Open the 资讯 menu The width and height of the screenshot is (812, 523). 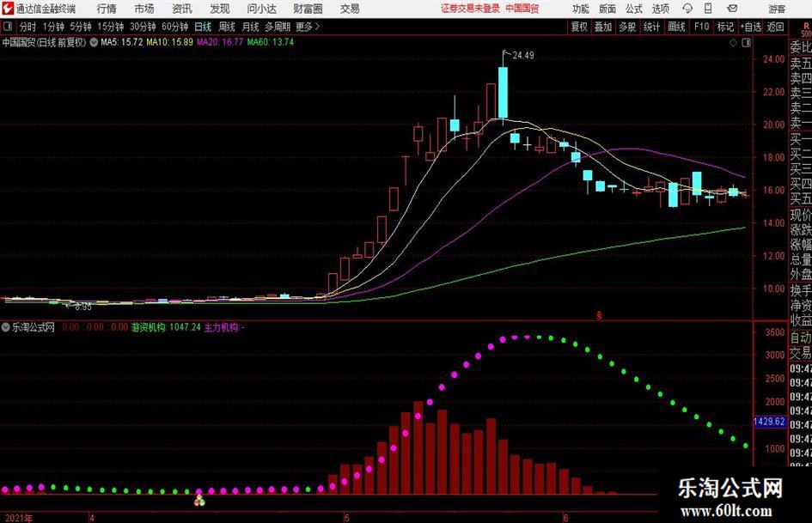[182, 9]
